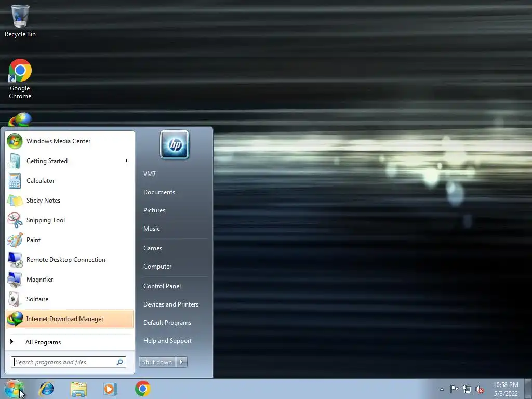Click the Shut down button
Image resolution: width=532 pixels, height=399 pixels.
tap(157, 362)
